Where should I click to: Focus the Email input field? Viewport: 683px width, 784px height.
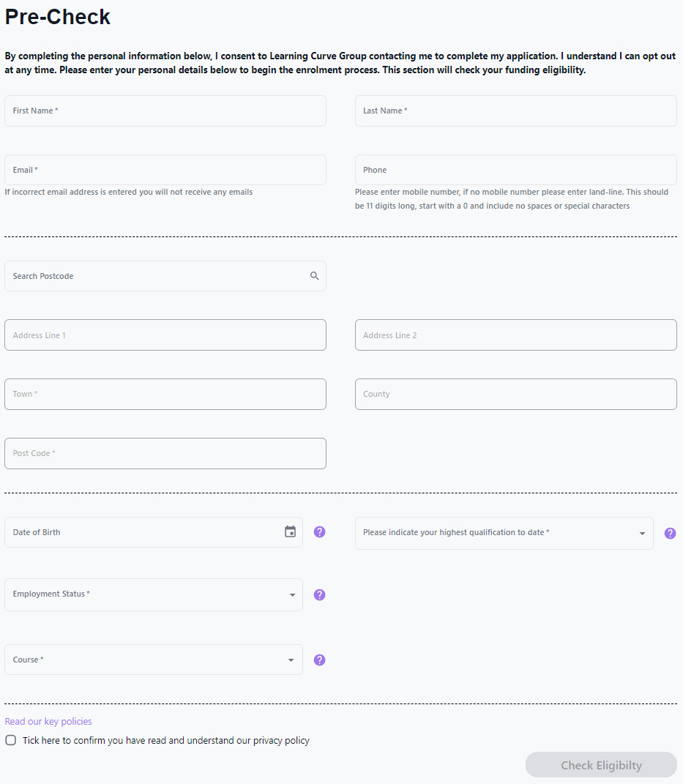point(165,170)
